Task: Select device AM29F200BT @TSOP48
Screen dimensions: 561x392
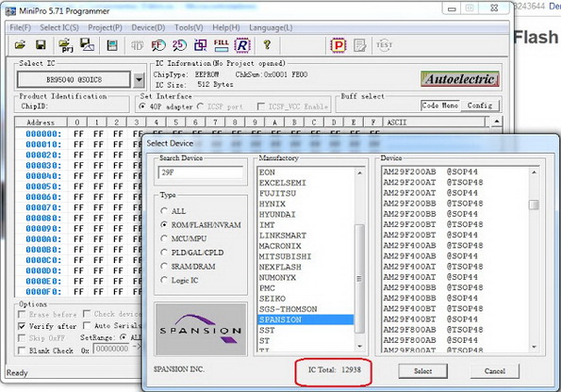Action: point(455,224)
